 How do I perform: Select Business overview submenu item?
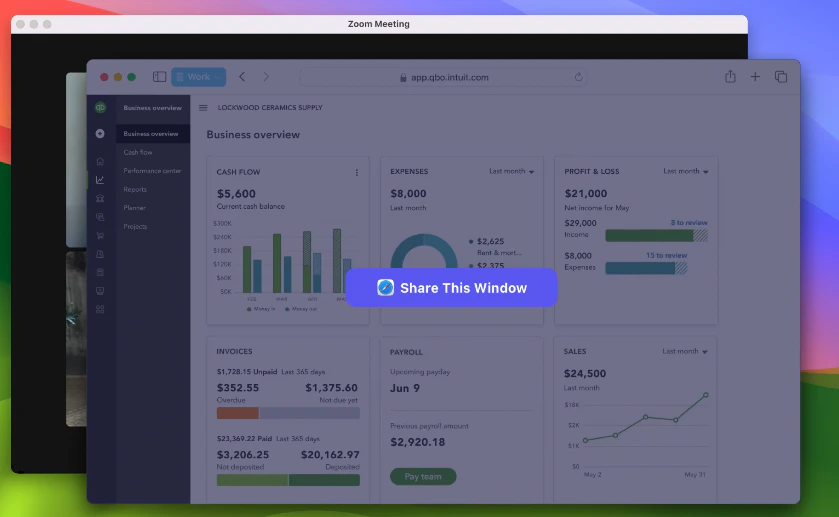(152, 134)
